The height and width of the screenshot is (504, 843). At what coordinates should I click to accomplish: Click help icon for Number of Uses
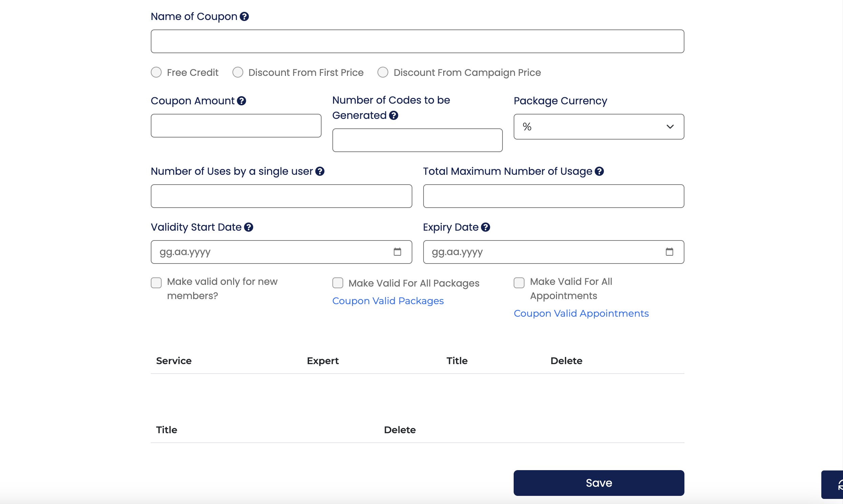point(320,171)
